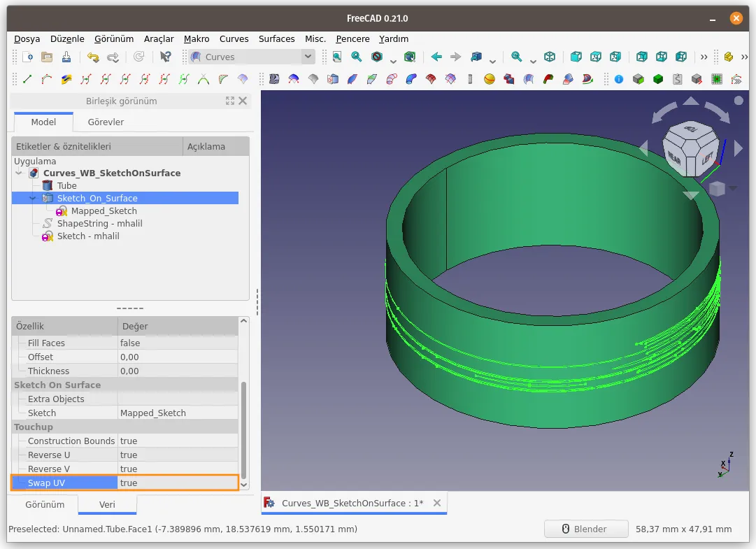Image resolution: width=756 pixels, height=549 pixels.
Task: Select the Line curve tool
Action: [x=27, y=79]
